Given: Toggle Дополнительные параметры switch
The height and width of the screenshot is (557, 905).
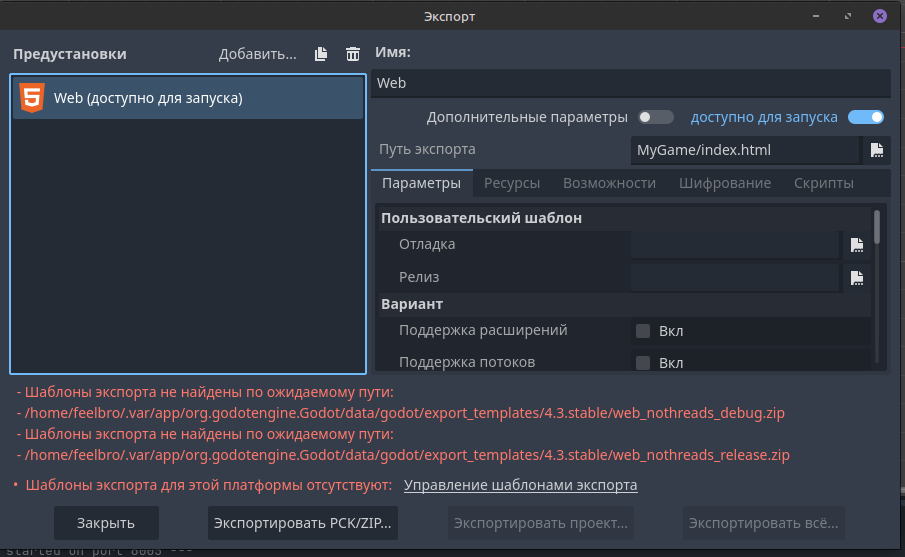Looking at the screenshot, I should click(x=656, y=117).
